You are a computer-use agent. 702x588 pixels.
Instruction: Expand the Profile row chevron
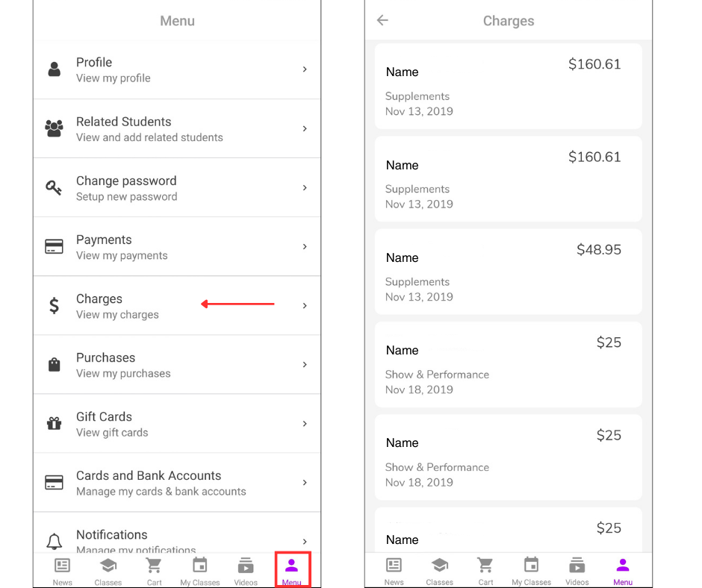(305, 69)
